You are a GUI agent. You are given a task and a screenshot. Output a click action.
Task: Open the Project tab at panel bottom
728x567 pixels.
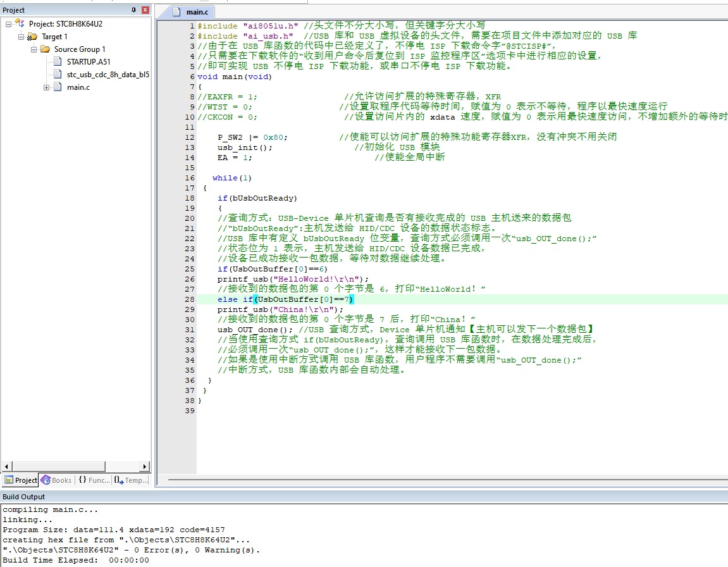(20, 480)
